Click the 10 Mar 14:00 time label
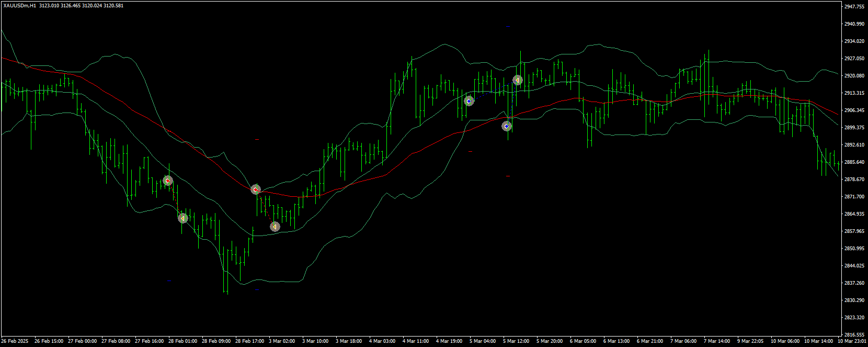 tap(818, 341)
